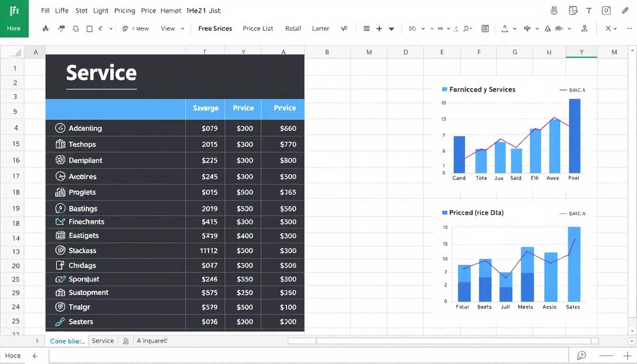Select the T text icon at top right
This screenshot has height=364, width=637.
pyautogui.click(x=589, y=10)
